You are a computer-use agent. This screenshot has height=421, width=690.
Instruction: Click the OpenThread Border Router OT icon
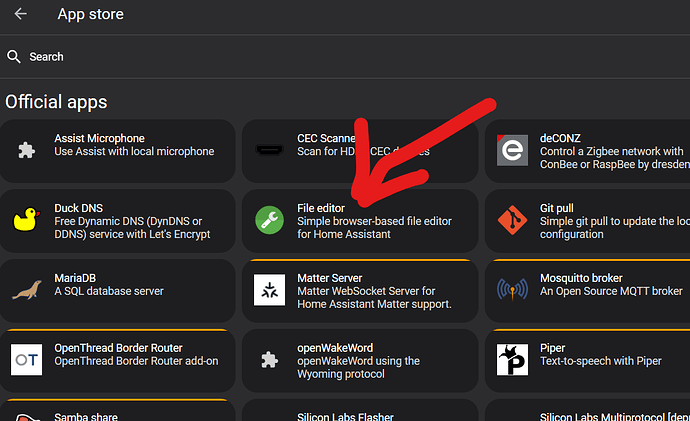(x=26, y=360)
